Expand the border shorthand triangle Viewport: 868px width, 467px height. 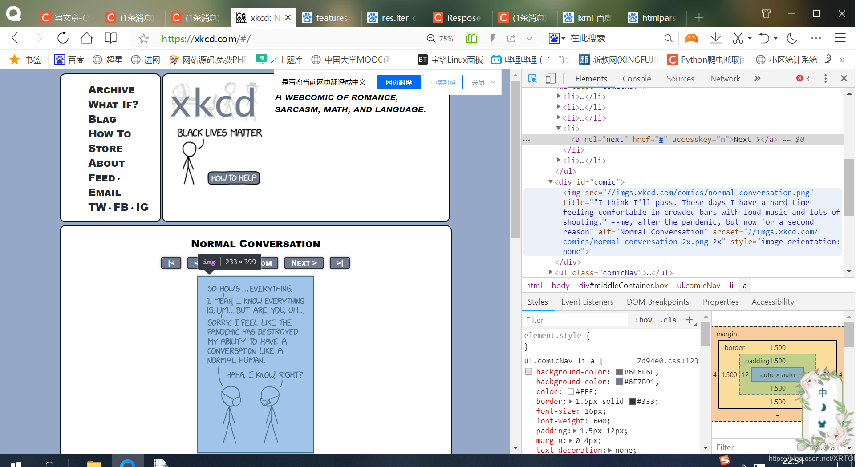(570, 401)
